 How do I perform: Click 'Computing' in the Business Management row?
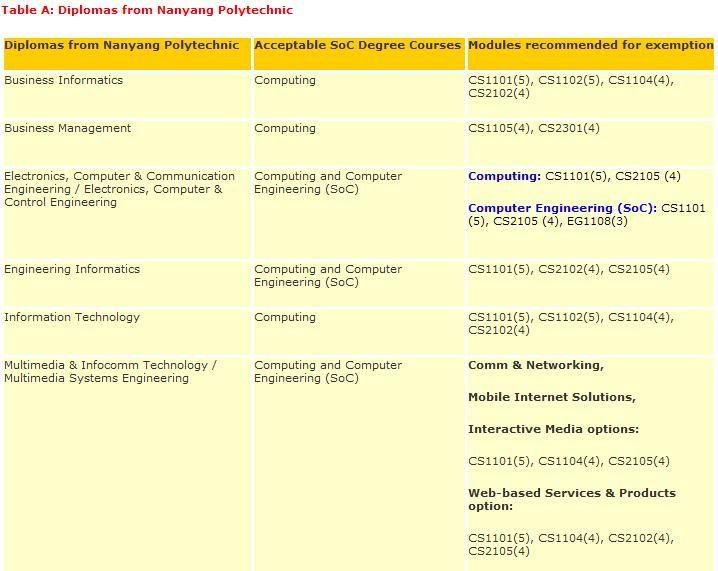[x=285, y=128]
